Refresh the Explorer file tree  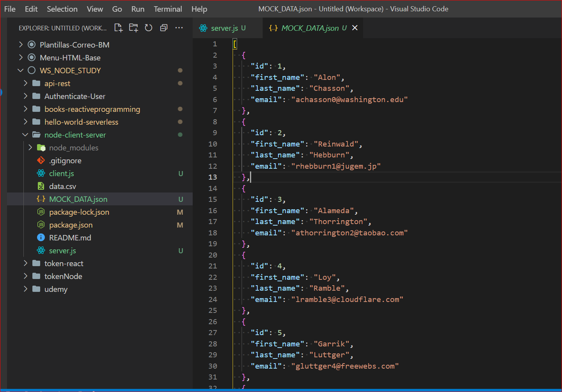point(149,28)
